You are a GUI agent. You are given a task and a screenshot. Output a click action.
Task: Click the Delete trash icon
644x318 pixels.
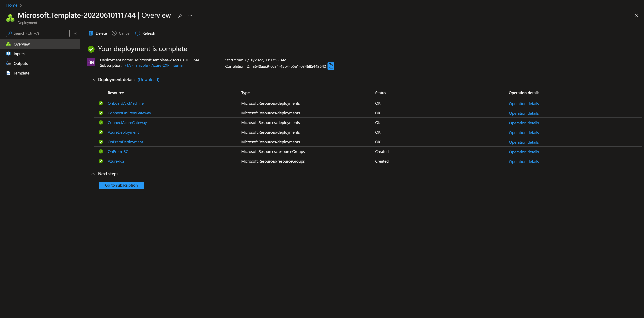[91, 33]
